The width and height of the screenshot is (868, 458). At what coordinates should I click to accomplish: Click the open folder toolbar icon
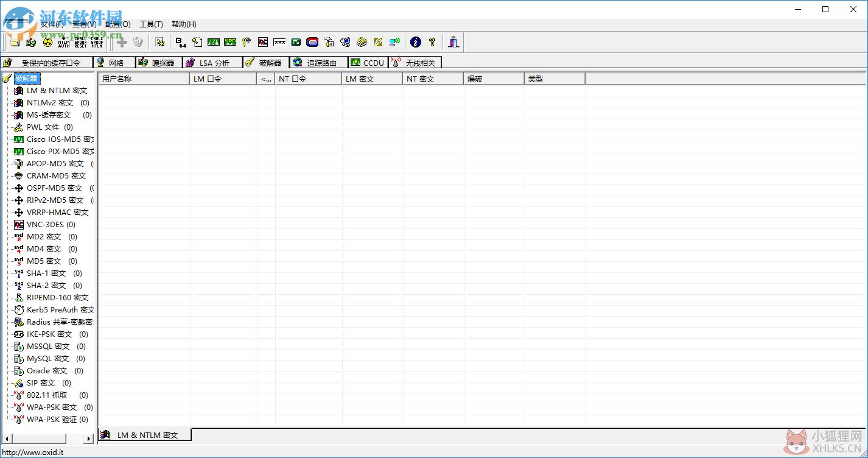[15, 42]
